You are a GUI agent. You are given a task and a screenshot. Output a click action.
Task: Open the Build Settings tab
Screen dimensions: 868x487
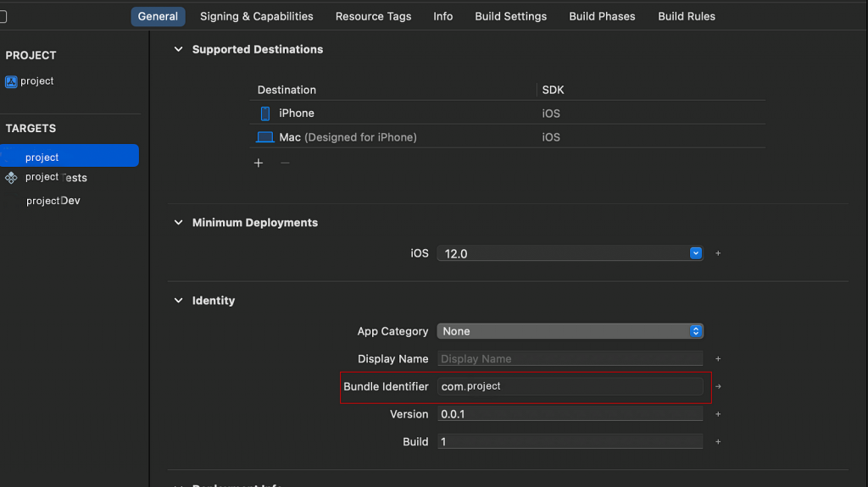(510, 16)
